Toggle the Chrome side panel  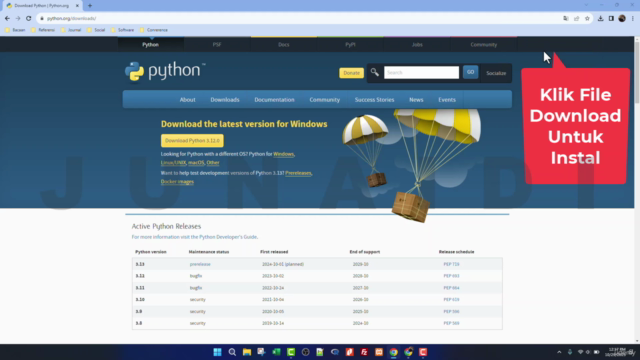[611, 18]
